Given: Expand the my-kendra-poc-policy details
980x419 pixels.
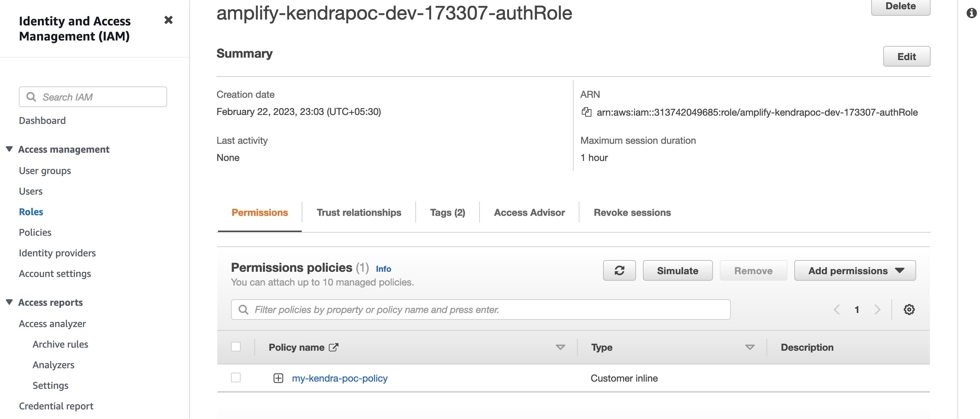Looking at the screenshot, I should point(278,378).
